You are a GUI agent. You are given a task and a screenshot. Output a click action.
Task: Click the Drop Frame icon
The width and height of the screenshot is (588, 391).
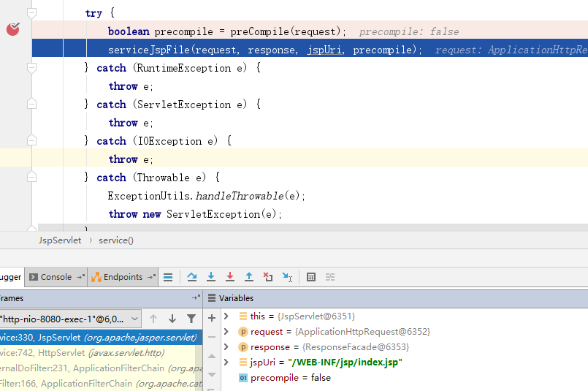pyautogui.click(x=268, y=277)
